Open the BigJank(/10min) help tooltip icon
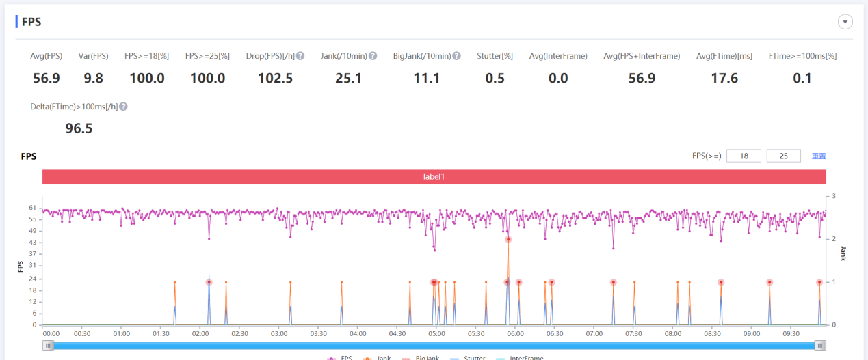The width and height of the screenshot is (868, 360). click(456, 56)
